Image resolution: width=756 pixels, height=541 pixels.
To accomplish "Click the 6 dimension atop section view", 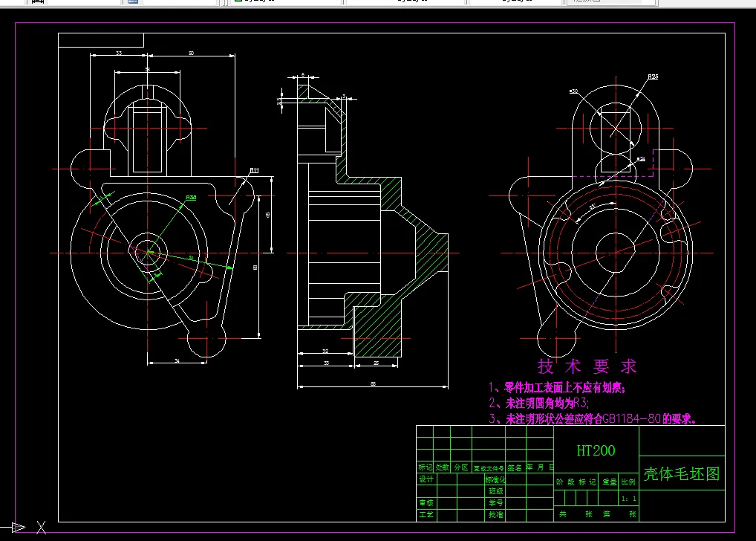I will (x=303, y=75).
